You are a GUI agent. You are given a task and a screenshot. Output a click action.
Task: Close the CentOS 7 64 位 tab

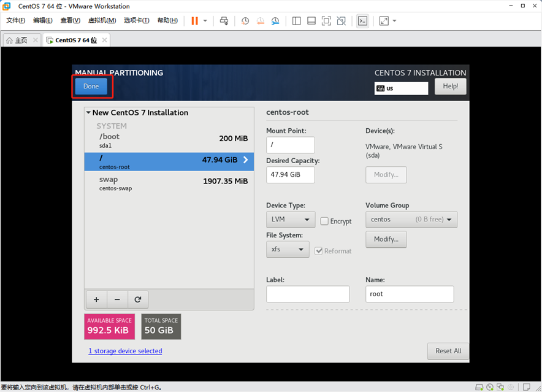click(104, 40)
